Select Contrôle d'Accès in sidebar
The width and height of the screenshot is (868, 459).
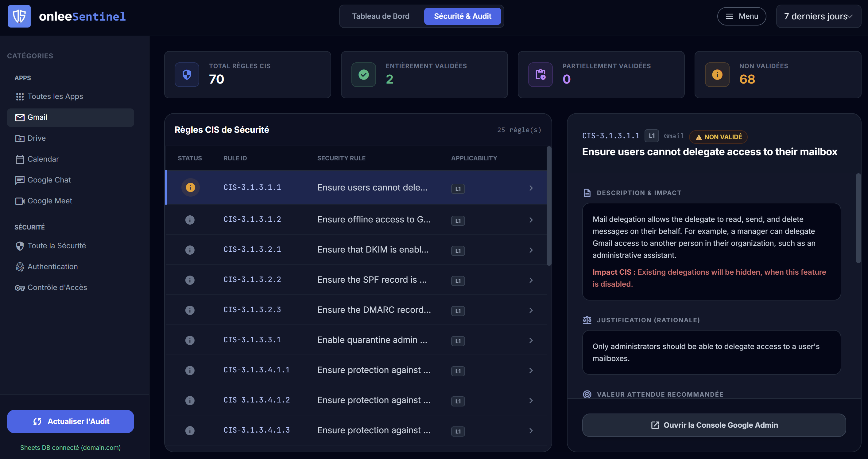click(70, 288)
